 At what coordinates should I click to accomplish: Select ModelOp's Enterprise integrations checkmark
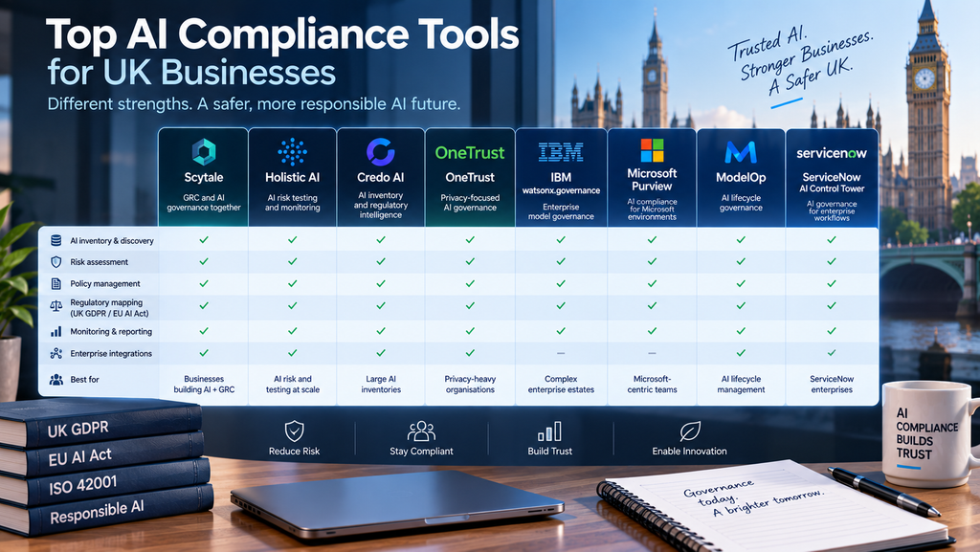pyautogui.click(x=741, y=353)
